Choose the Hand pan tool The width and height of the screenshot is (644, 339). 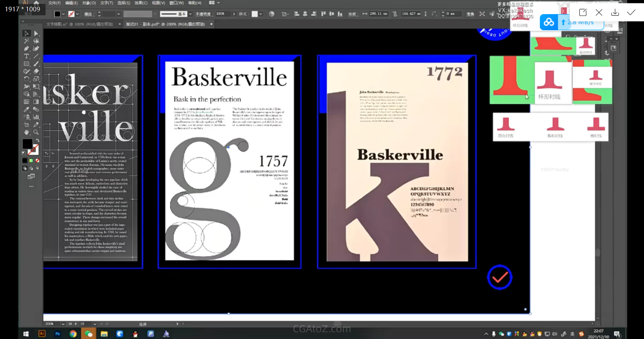coord(26,132)
